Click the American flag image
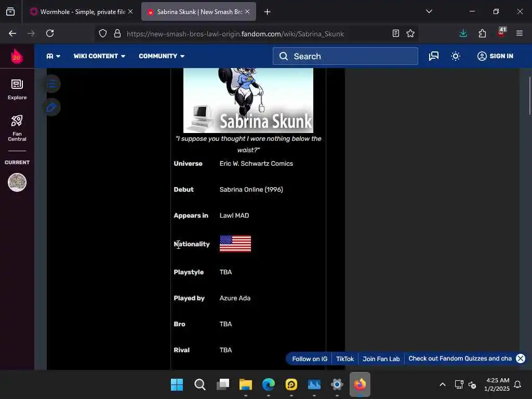This screenshot has height=399, width=532. click(x=235, y=244)
